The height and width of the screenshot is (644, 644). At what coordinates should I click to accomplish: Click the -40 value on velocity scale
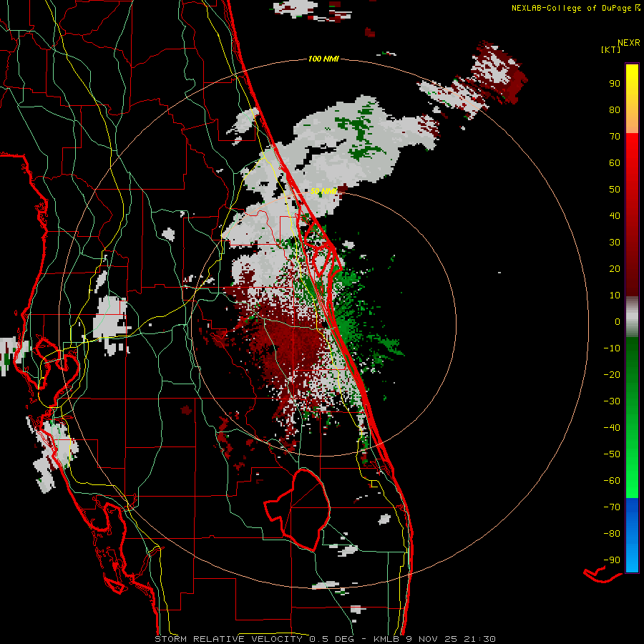612,428
